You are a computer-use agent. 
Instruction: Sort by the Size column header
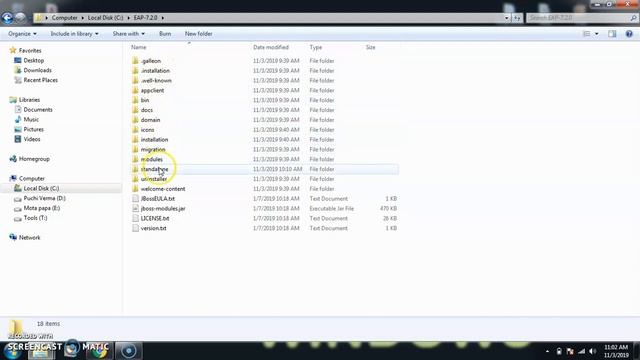point(371,47)
